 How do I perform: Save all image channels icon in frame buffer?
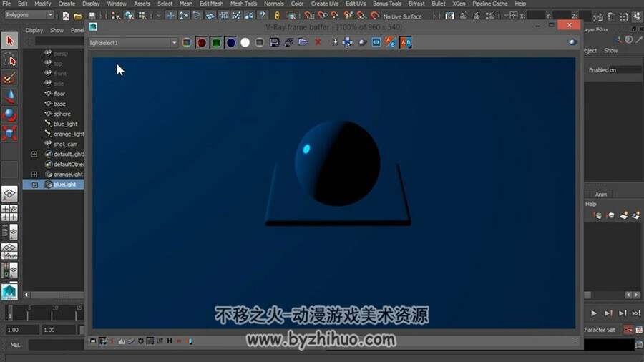[x=289, y=43]
